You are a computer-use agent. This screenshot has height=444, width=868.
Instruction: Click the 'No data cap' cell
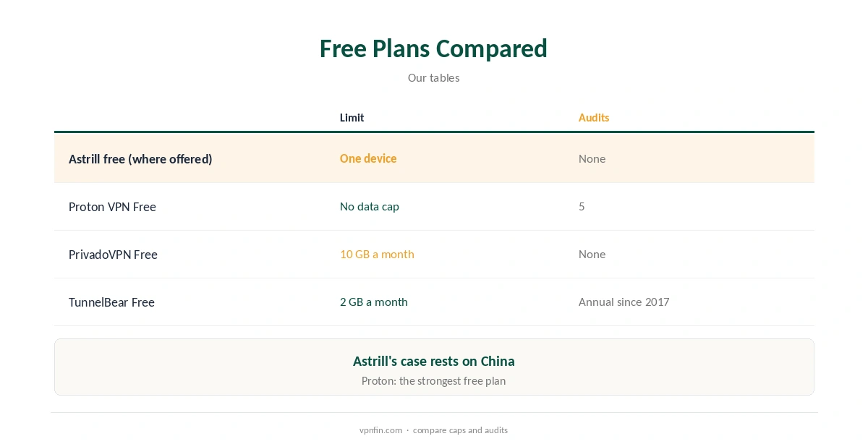(x=370, y=207)
